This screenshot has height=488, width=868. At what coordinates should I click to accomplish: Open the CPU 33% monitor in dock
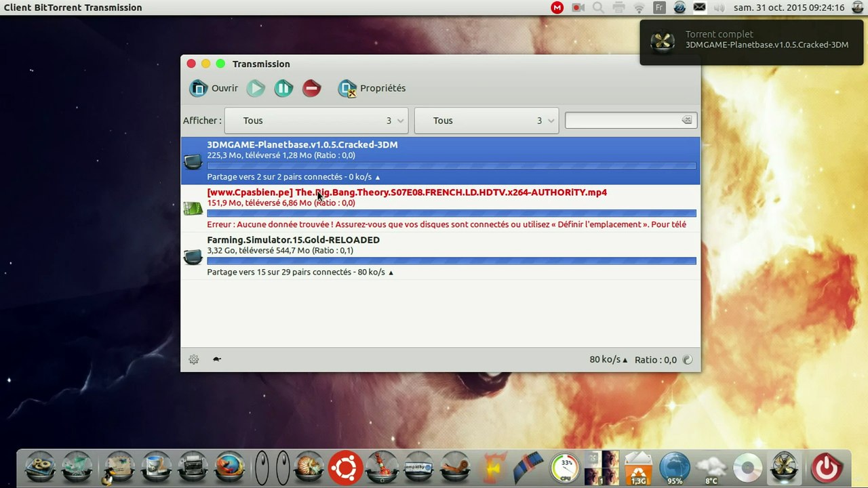point(565,468)
